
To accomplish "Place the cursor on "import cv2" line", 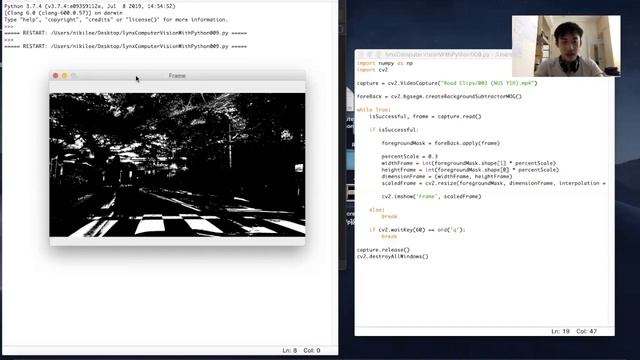I will 372,70.
